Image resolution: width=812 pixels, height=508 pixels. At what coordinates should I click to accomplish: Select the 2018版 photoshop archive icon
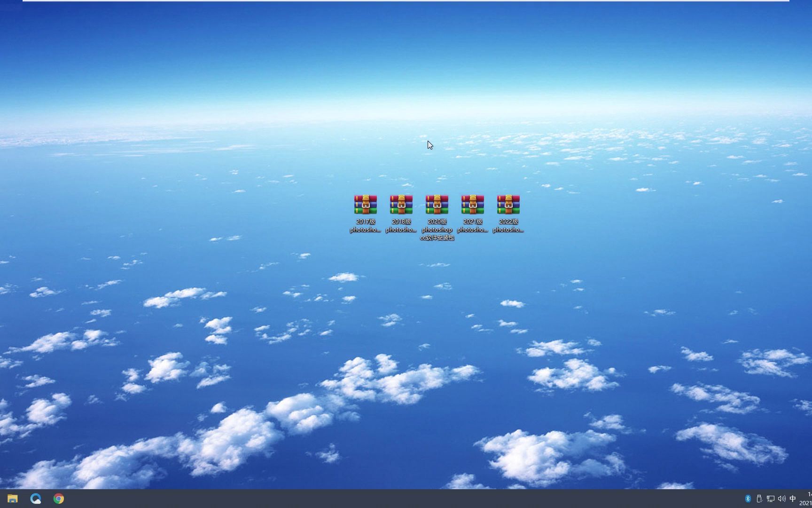(400, 204)
